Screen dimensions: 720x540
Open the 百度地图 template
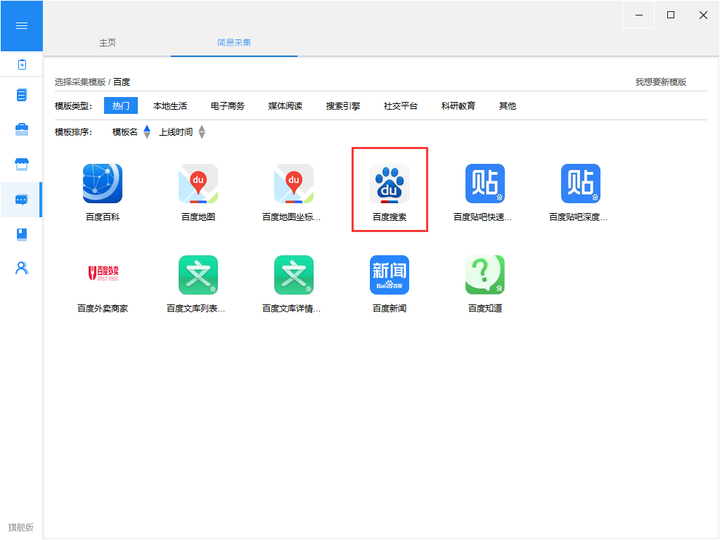198,192
